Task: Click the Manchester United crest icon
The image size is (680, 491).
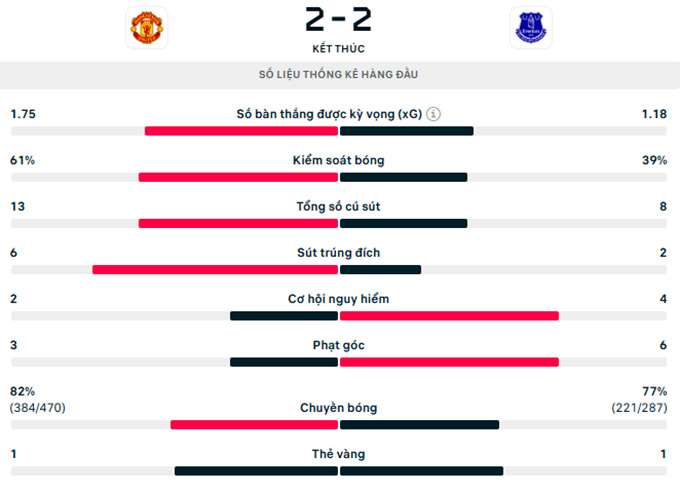Action: (147, 27)
